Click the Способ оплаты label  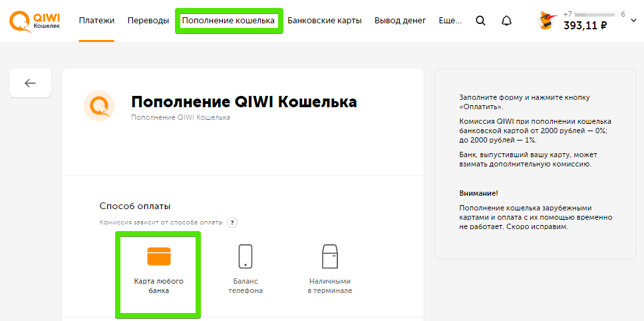pyautogui.click(x=135, y=206)
